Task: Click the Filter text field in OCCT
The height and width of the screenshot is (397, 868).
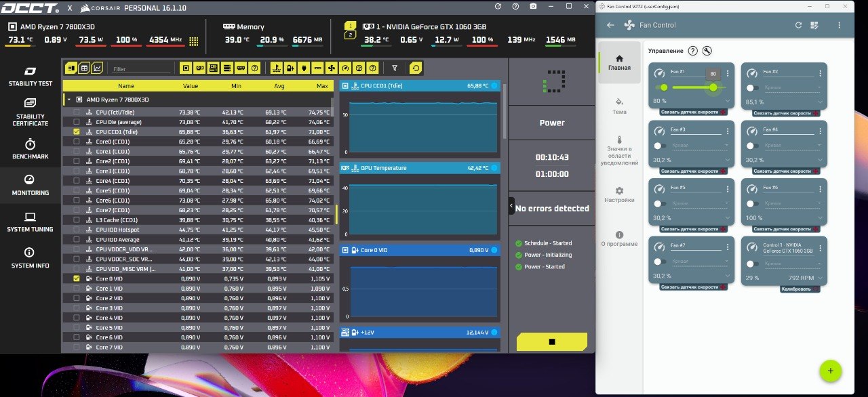Action: tap(142, 69)
